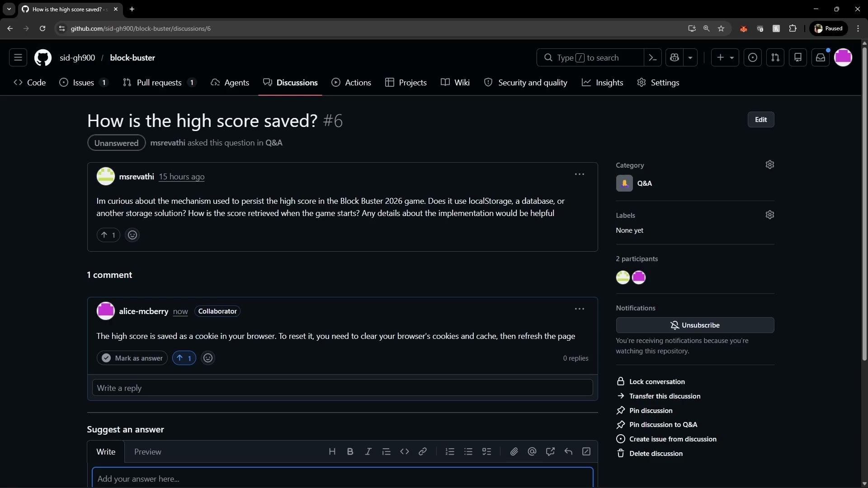Screen dimensions: 868x488
Task: Insert code formatting in the answer editor
Action: pyautogui.click(x=405, y=451)
